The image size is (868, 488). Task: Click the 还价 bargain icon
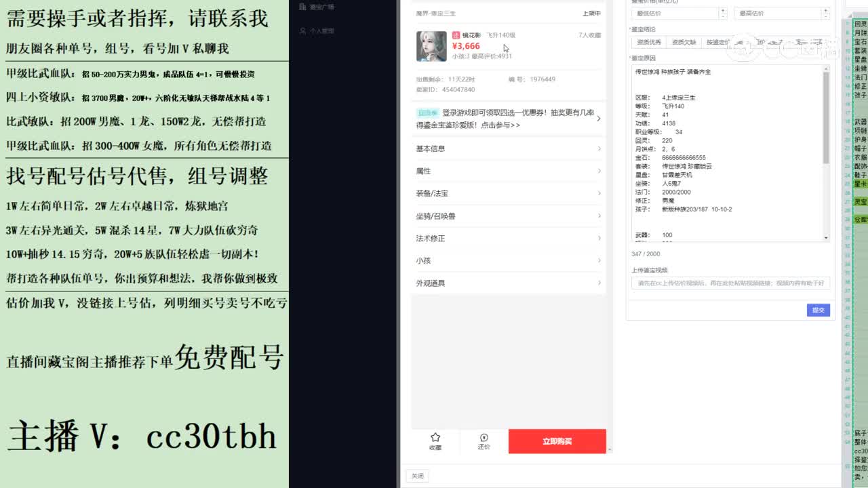(484, 437)
